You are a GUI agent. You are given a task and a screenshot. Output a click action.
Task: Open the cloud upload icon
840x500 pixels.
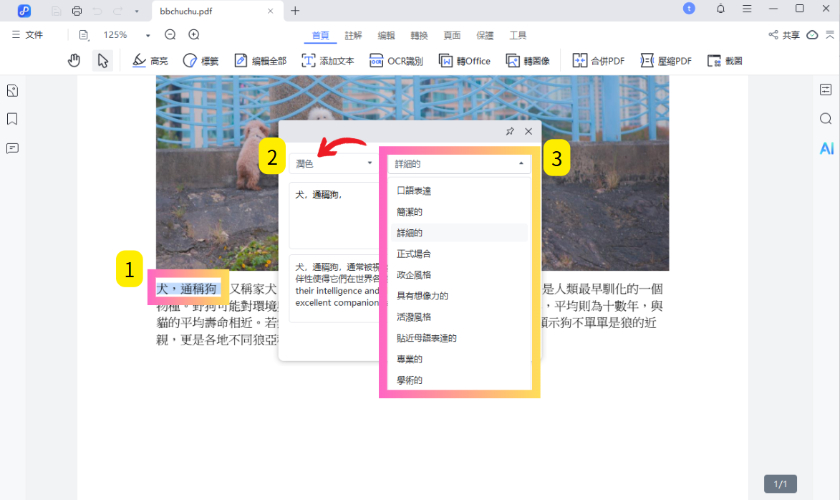point(813,35)
